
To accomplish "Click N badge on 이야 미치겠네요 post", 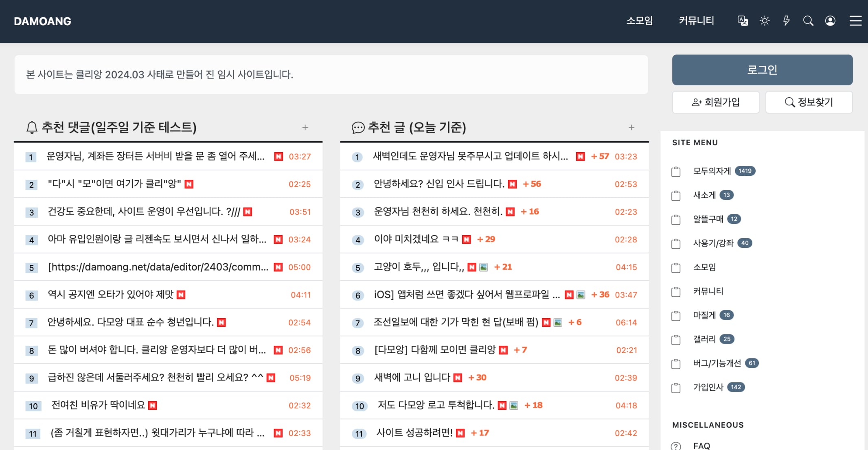I will click(x=467, y=240).
